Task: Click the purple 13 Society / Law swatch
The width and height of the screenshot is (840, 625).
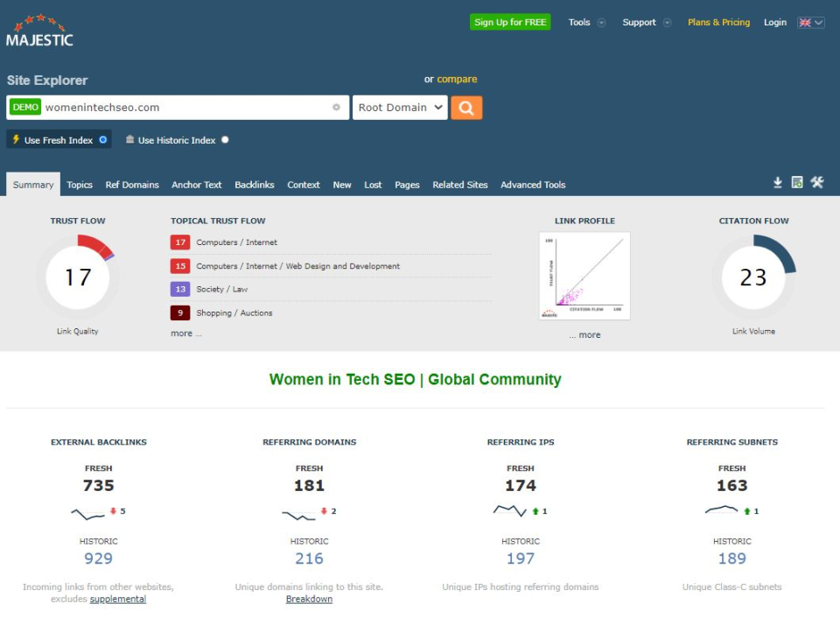Action: pyautogui.click(x=180, y=289)
